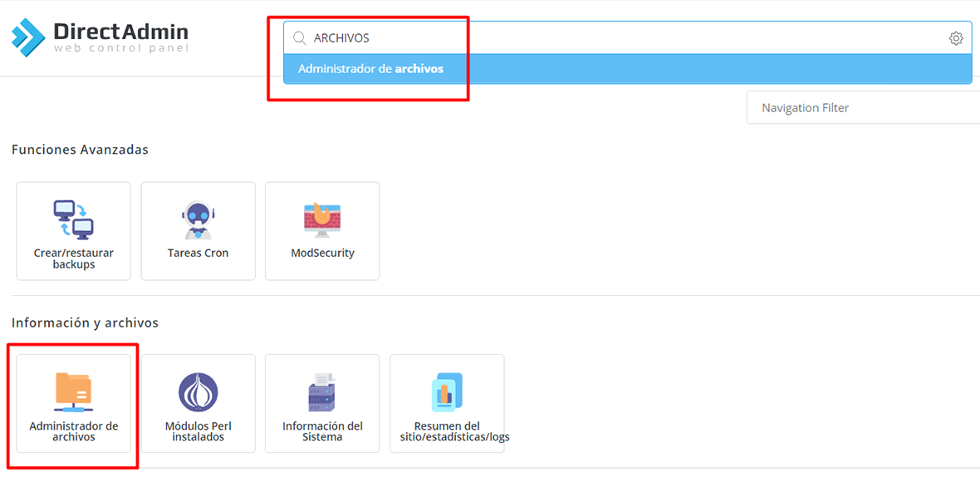Click the ARCHIVOS search input field
Image resolution: width=980 pixels, height=482 pixels.
click(x=628, y=38)
